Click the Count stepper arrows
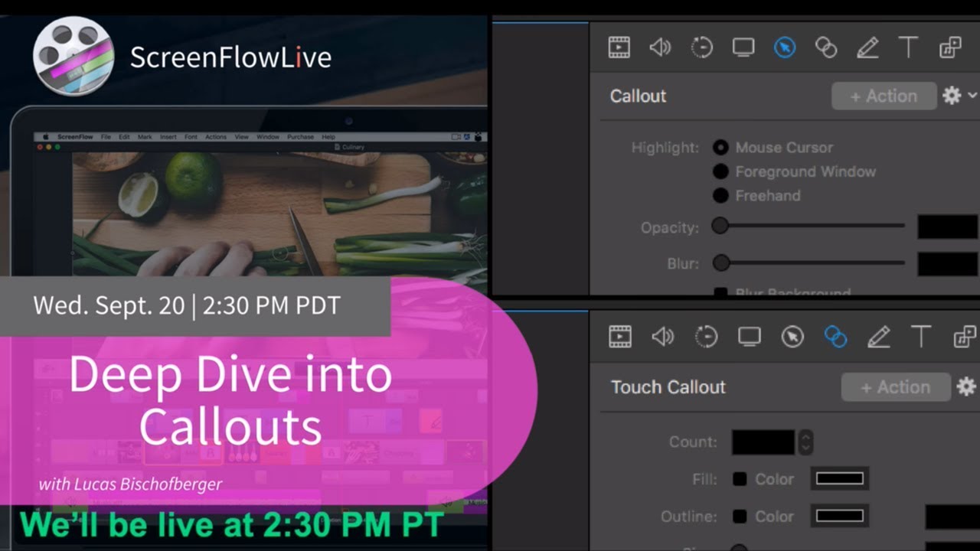The width and height of the screenshot is (980, 551). [x=805, y=442]
